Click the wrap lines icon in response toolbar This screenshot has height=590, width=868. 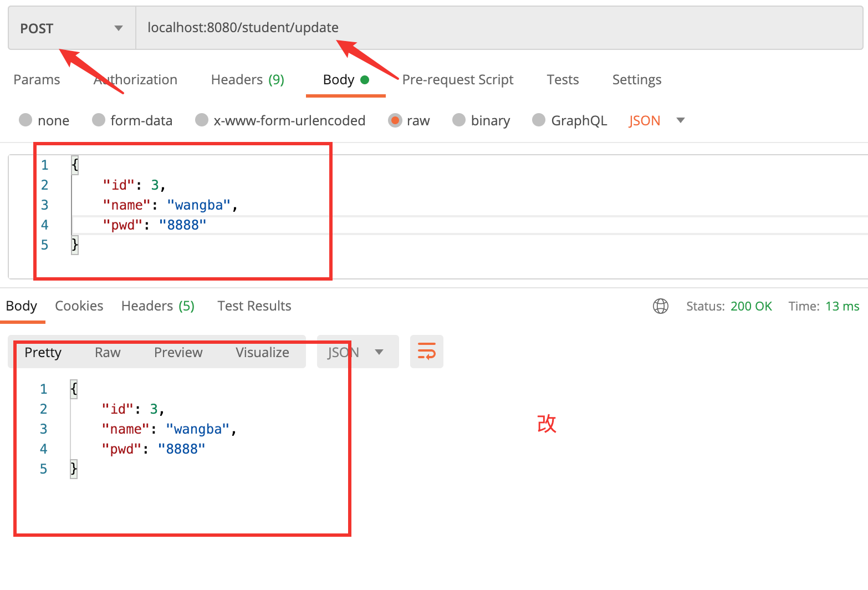[x=426, y=352]
